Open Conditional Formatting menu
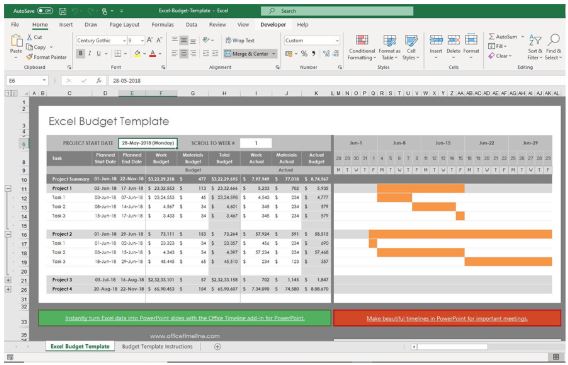The height and width of the screenshot is (365, 568). pos(362,47)
